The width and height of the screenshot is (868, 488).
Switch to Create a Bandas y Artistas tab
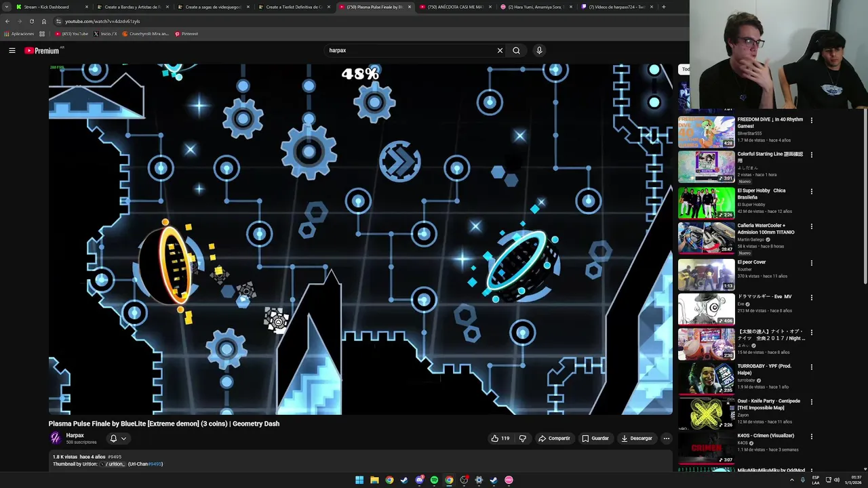132,7
